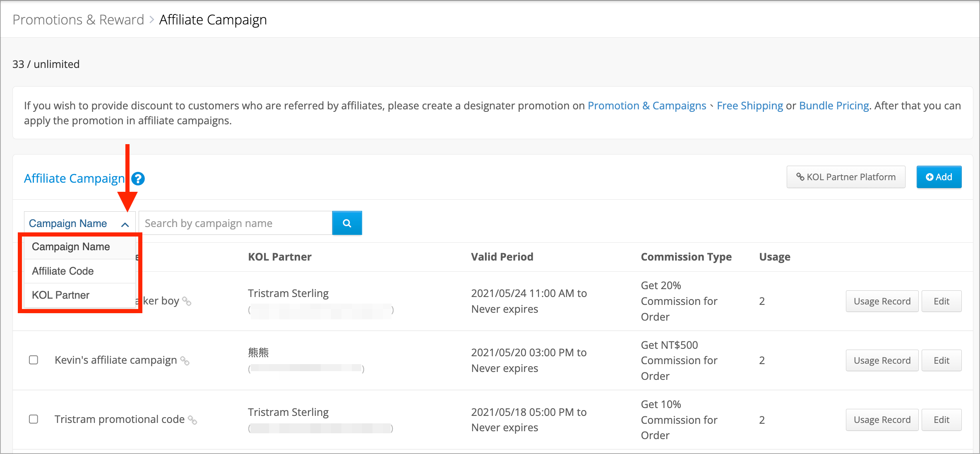Click the Commission Type column header

coord(686,257)
